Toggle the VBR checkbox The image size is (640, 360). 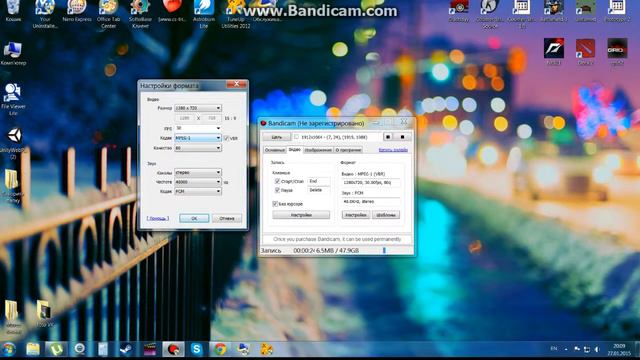tap(226, 138)
